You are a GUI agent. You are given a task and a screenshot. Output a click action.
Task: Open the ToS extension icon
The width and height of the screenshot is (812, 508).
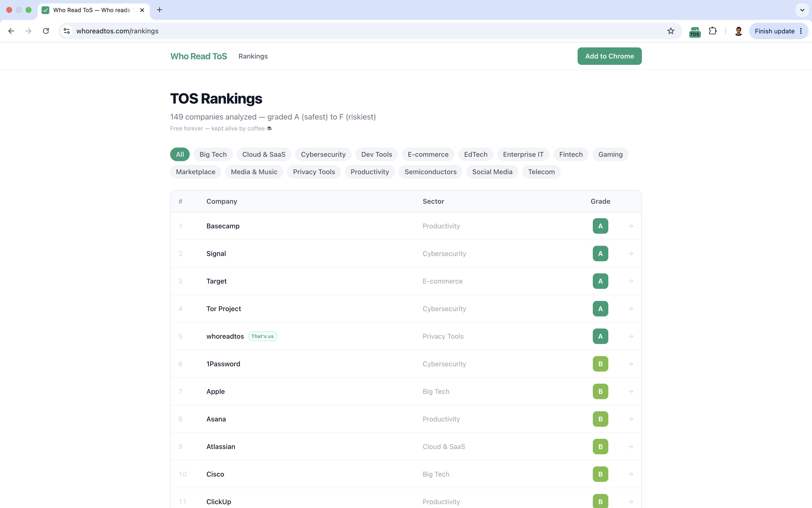tap(695, 32)
